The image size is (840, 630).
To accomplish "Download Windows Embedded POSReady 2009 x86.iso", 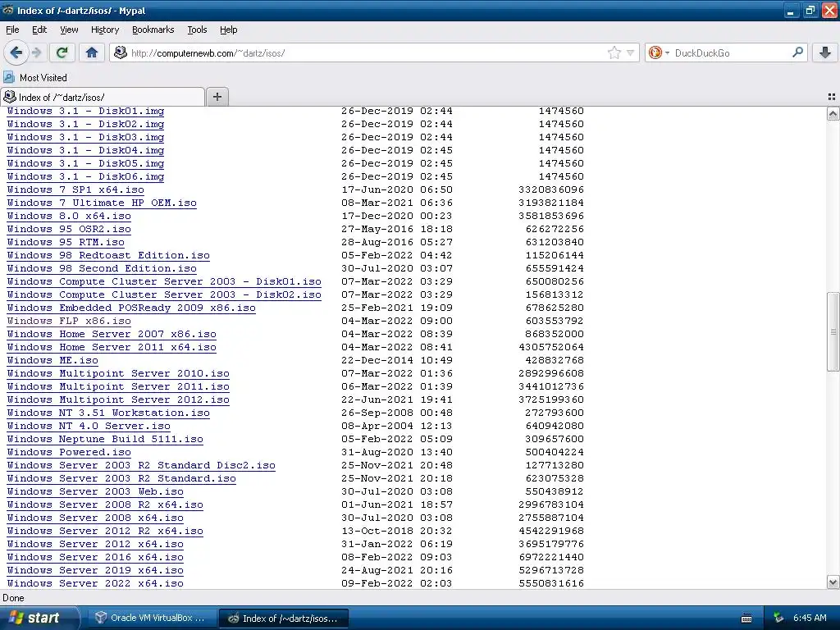I will click(x=131, y=308).
